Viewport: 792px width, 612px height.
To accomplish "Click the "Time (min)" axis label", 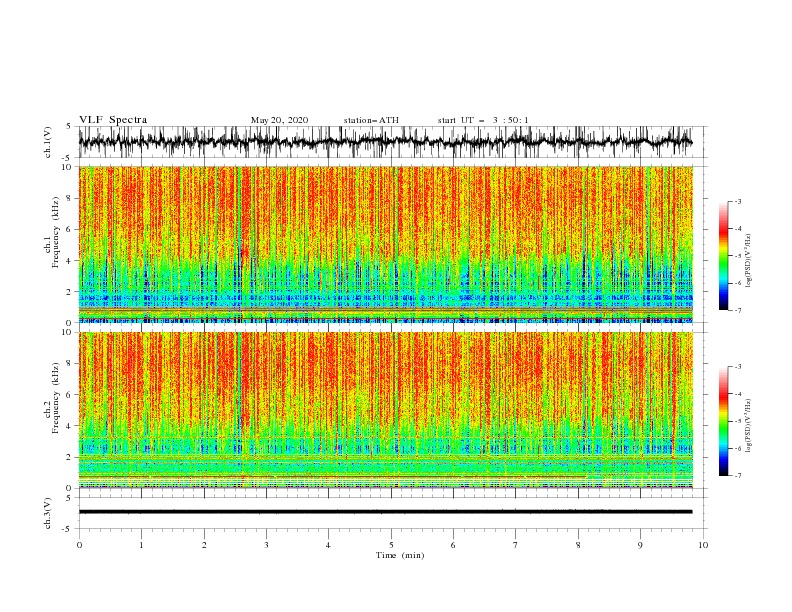I will pyautogui.click(x=400, y=555).
